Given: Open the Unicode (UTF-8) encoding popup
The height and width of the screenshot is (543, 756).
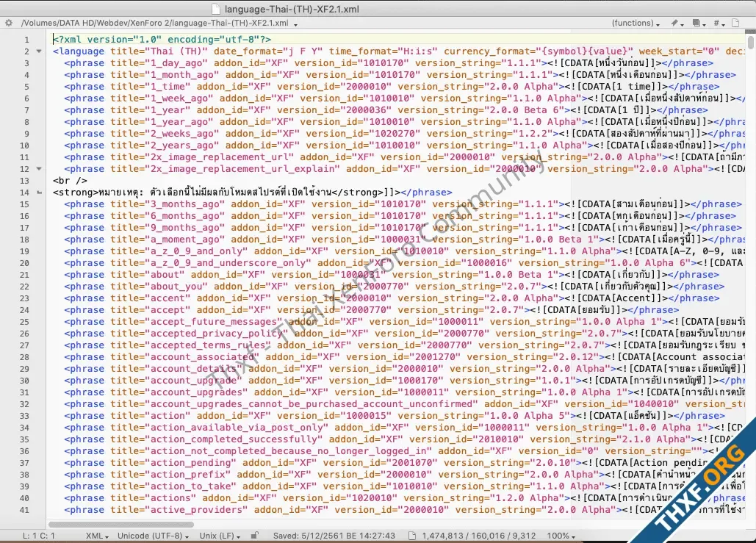Looking at the screenshot, I should [x=153, y=535].
